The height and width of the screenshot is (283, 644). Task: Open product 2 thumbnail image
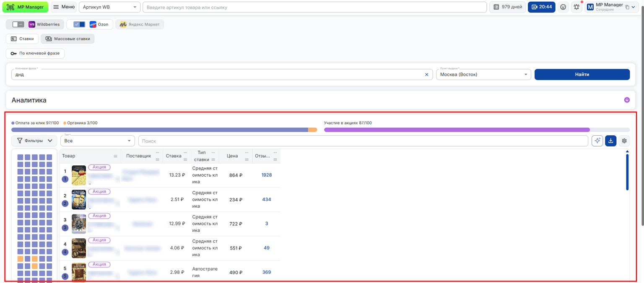tap(79, 199)
